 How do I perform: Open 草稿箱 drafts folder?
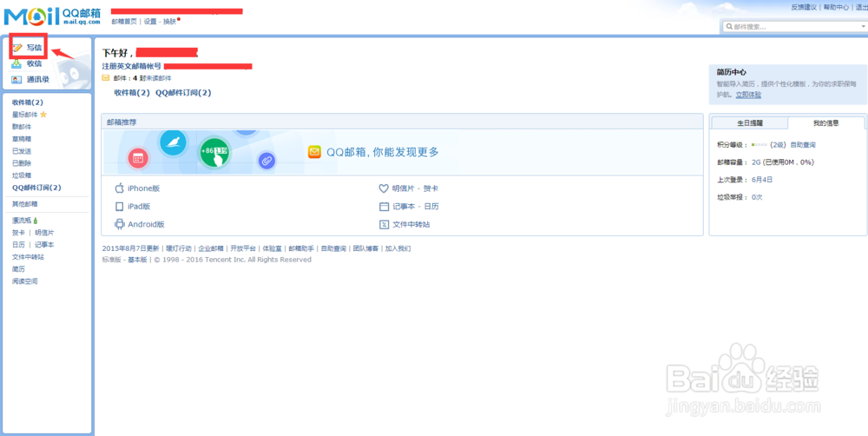point(22,139)
